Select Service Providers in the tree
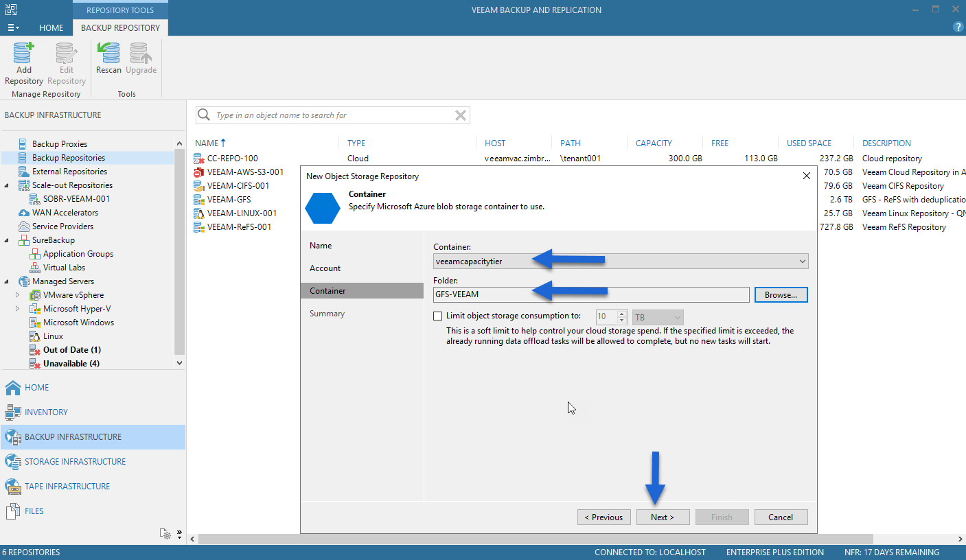Screen dimensions: 966x560 pos(62,226)
